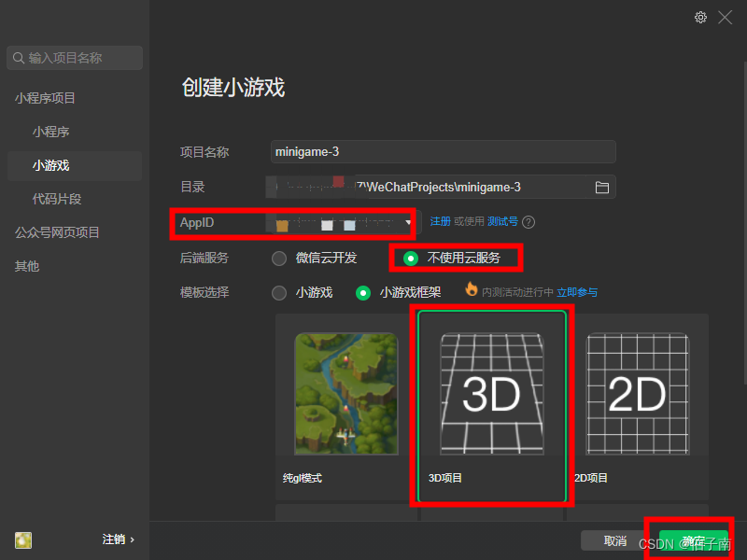Click the account avatar in the bottom-left corner
The height and width of the screenshot is (560, 747).
(x=22, y=540)
